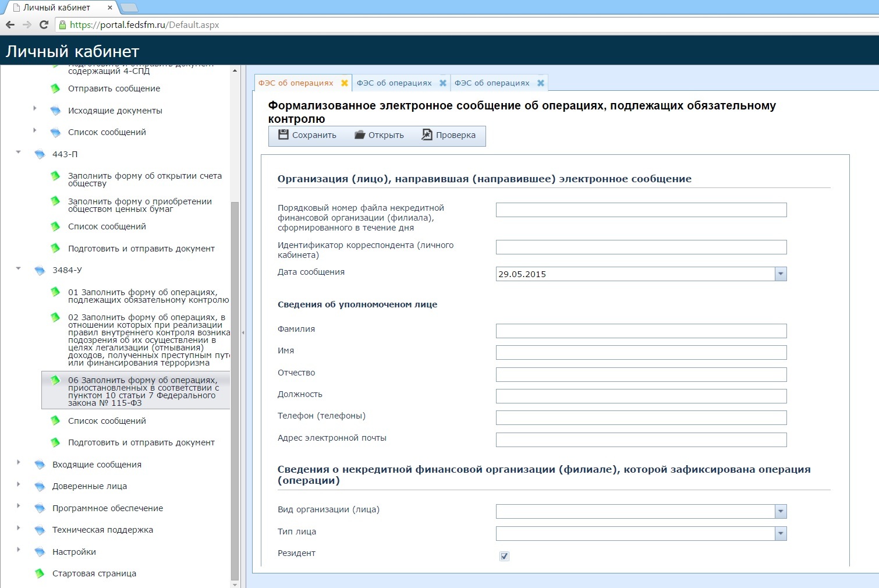Expand the Настройки node

tap(19, 550)
